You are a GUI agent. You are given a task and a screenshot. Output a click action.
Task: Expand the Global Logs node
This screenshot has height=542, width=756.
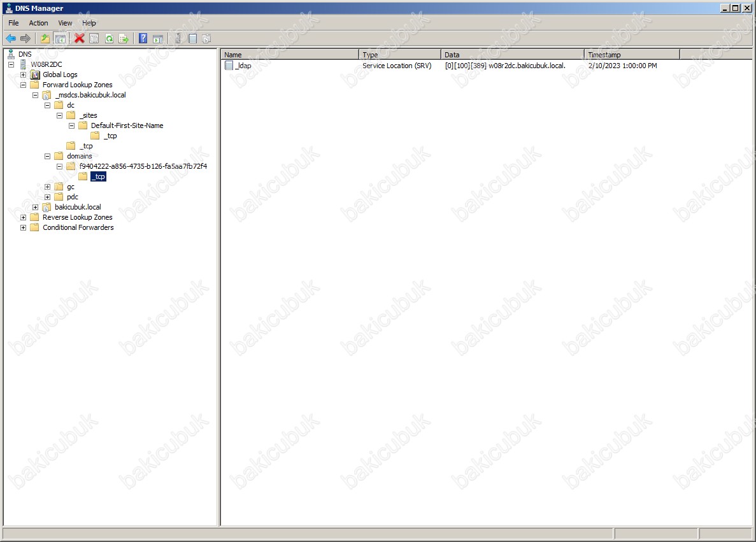pos(23,75)
